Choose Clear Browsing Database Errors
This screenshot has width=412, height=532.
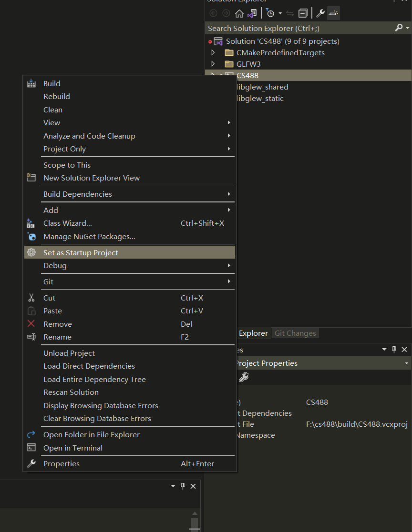point(130,418)
